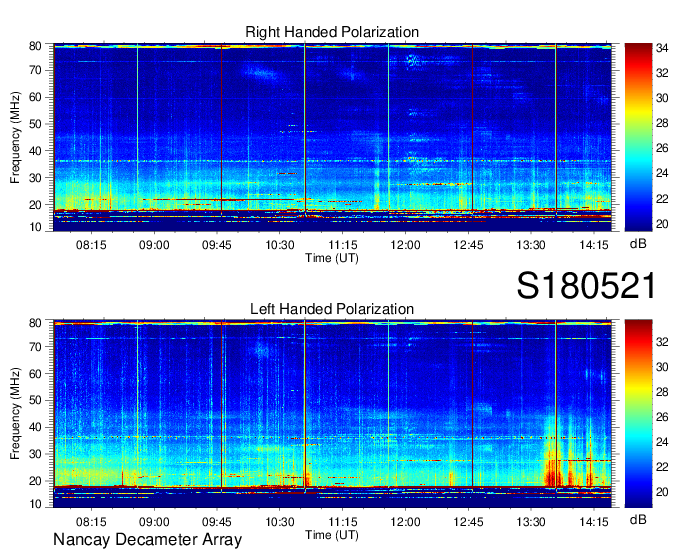This screenshot has height=552, width=680.
Task: Click the 12:00 time tick under Left Handed plot
Action: point(405,522)
